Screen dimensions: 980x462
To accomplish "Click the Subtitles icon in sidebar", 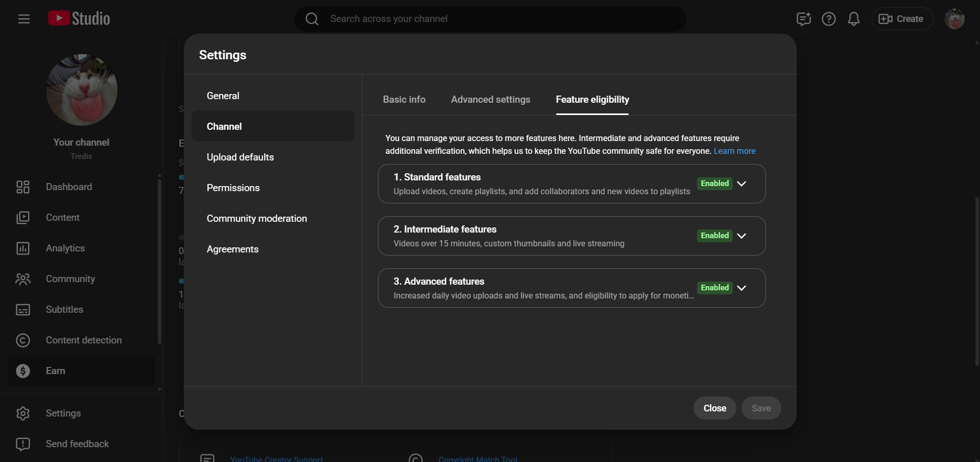I will [x=23, y=310].
